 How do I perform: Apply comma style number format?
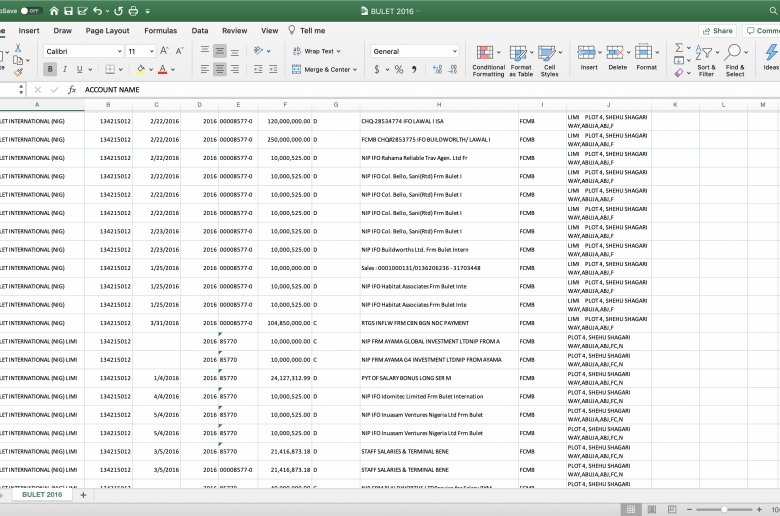point(414,70)
